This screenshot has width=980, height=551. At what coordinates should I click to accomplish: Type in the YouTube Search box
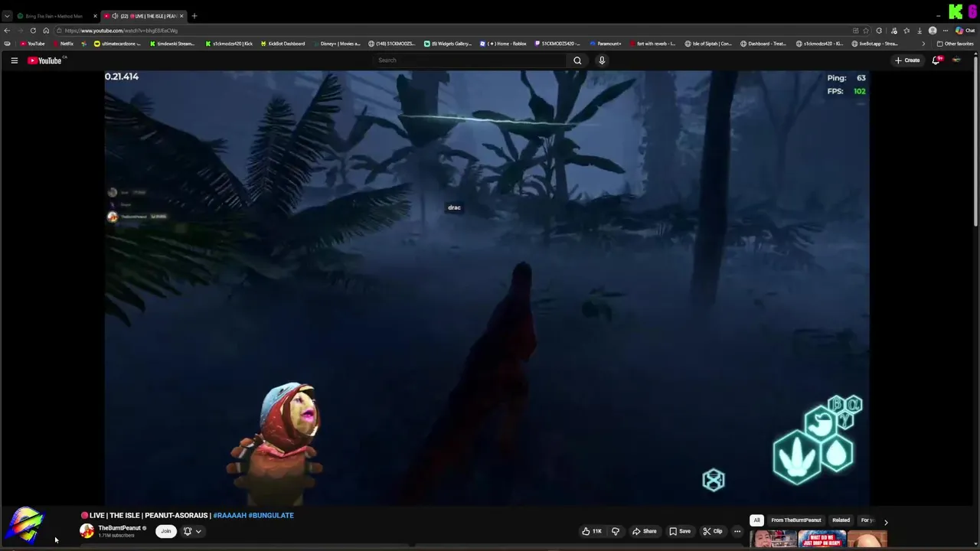469,60
